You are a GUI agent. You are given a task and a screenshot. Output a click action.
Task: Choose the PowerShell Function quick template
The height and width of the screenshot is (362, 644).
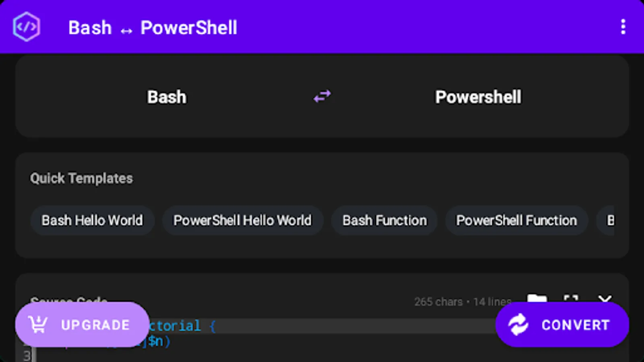click(516, 220)
